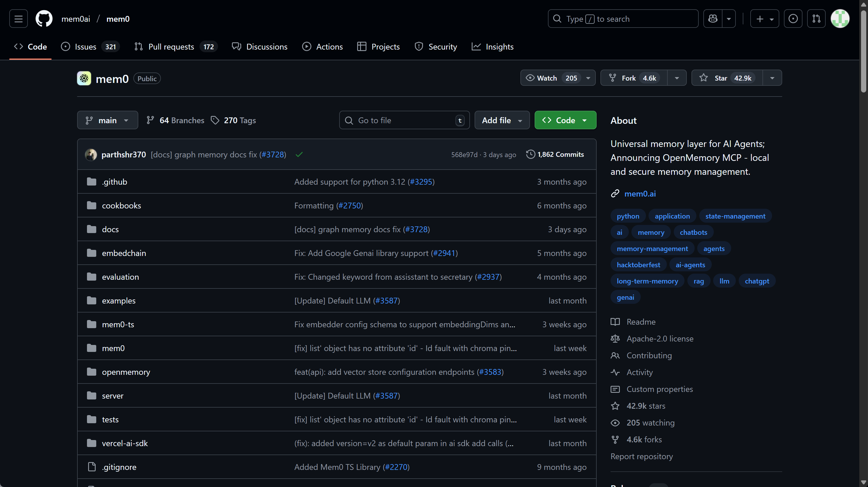Open commit link #3728 in header row
Viewport: 868px width, 487px height.
click(x=273, y=154)
